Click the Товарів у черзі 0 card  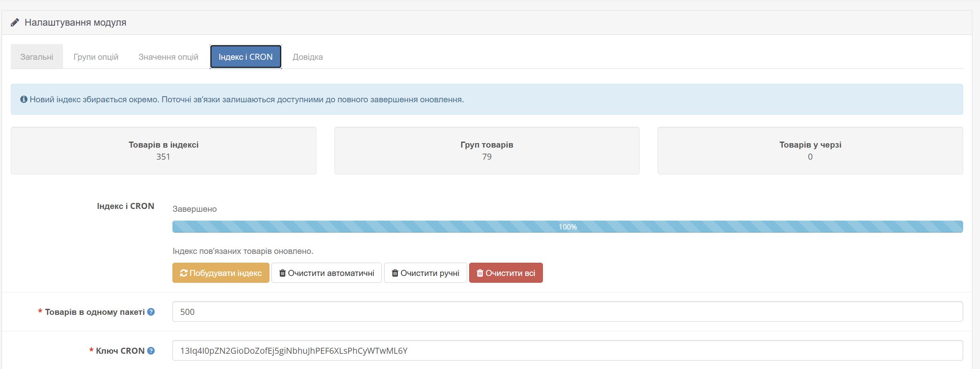click(810, 151)
